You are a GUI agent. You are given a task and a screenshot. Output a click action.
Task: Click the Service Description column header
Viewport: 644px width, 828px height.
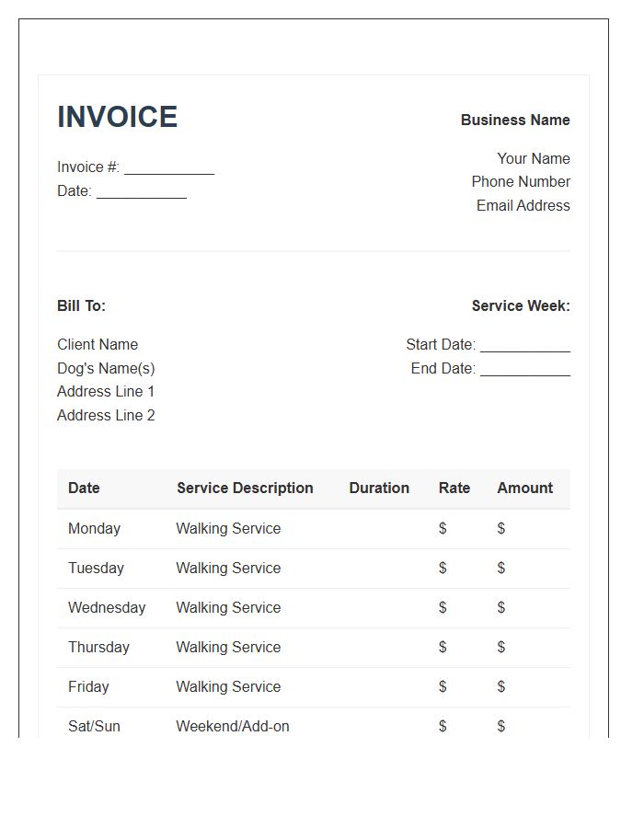click(245, 488)
